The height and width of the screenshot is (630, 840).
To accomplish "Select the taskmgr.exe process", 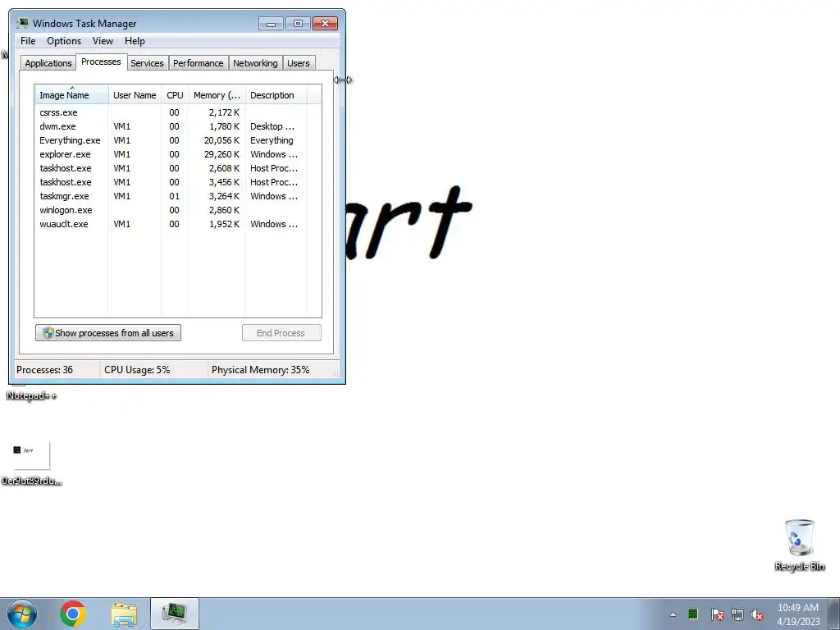I will point(178,196).
